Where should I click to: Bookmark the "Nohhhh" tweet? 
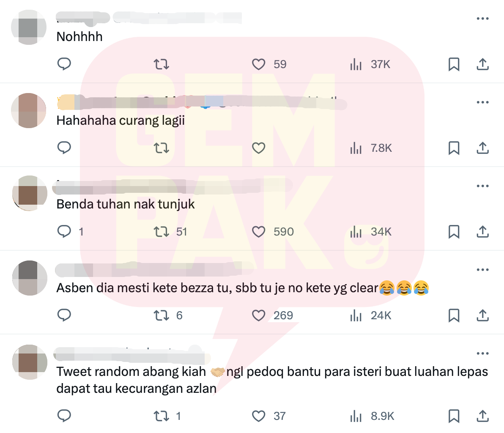[x=454, y=64]
